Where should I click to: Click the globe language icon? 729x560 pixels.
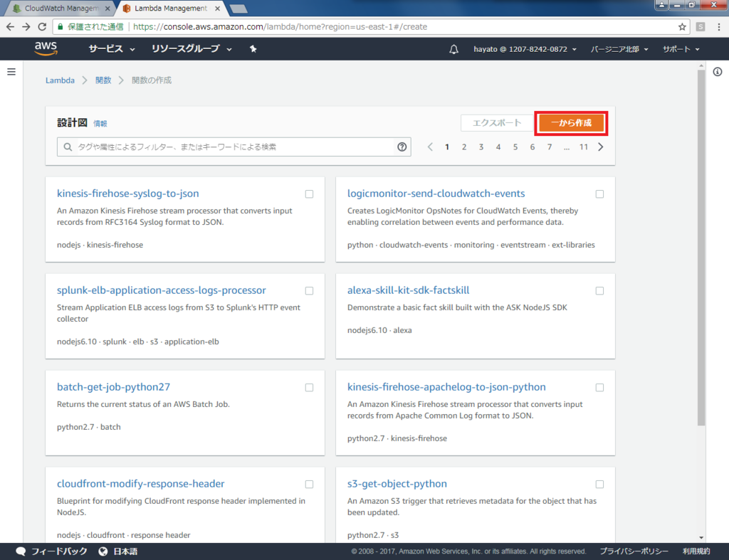[103, 551]
